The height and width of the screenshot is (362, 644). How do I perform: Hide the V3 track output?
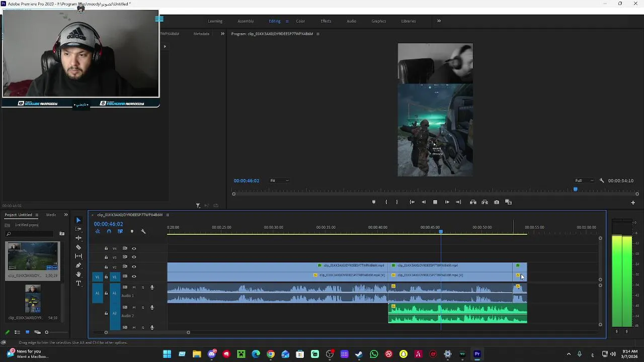coord(134,257)
